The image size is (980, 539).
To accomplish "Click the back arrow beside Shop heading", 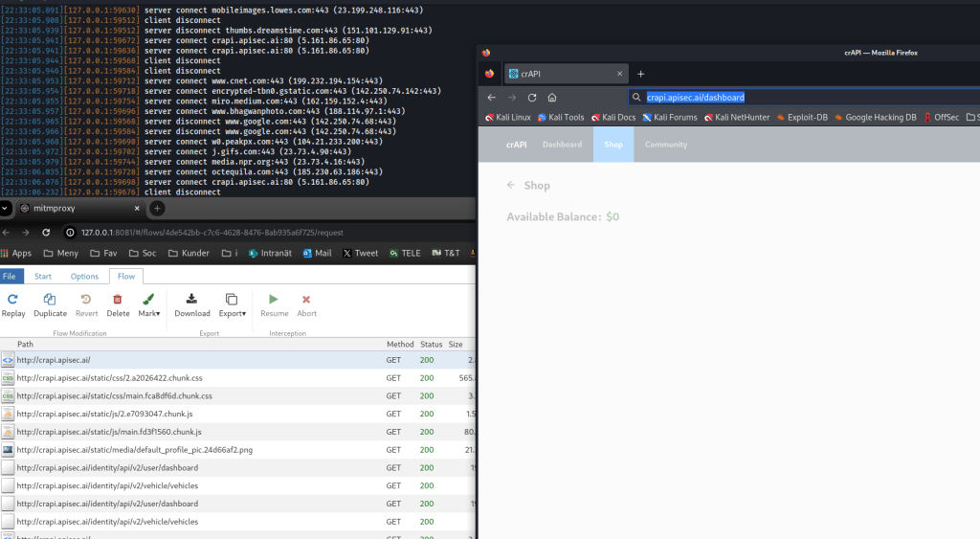I will tap(511, 186).
